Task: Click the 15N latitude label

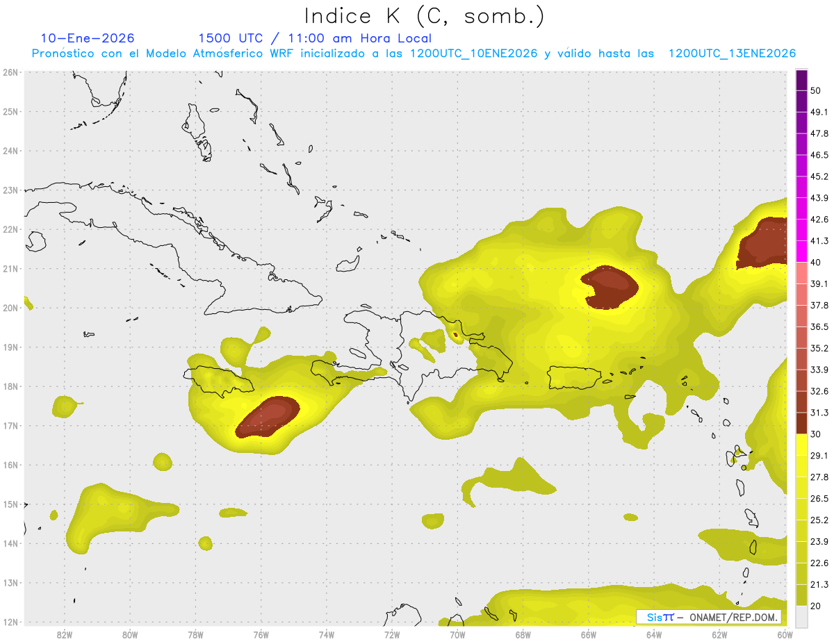Action: [11, 504]
